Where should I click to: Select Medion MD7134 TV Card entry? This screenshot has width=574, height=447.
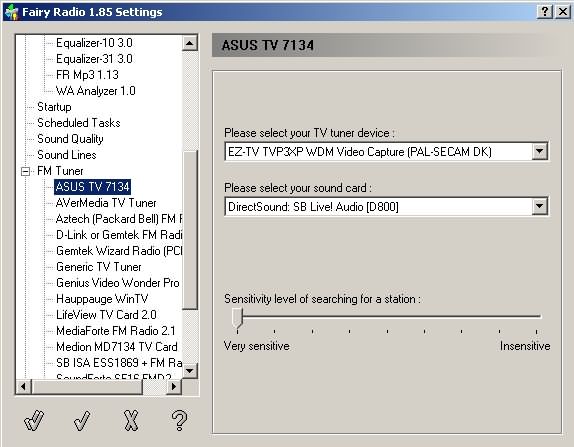(116, 347)
